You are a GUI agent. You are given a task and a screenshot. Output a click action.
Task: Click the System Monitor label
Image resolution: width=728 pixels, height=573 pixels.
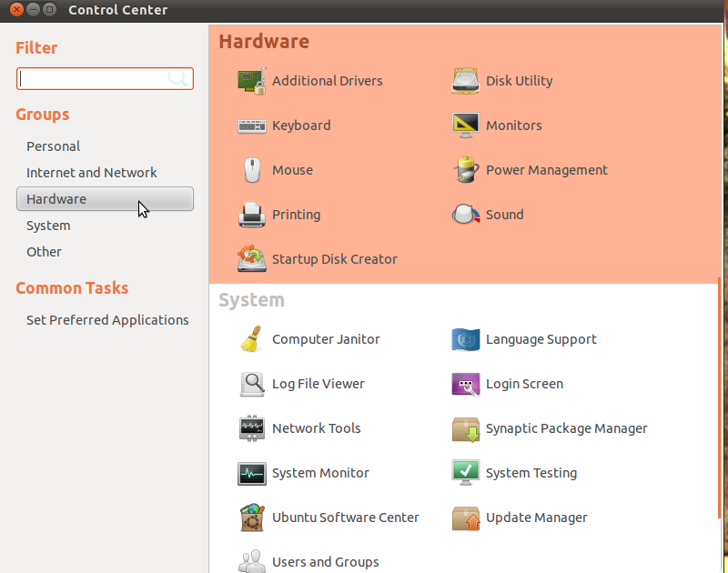[x=320, y=473]
